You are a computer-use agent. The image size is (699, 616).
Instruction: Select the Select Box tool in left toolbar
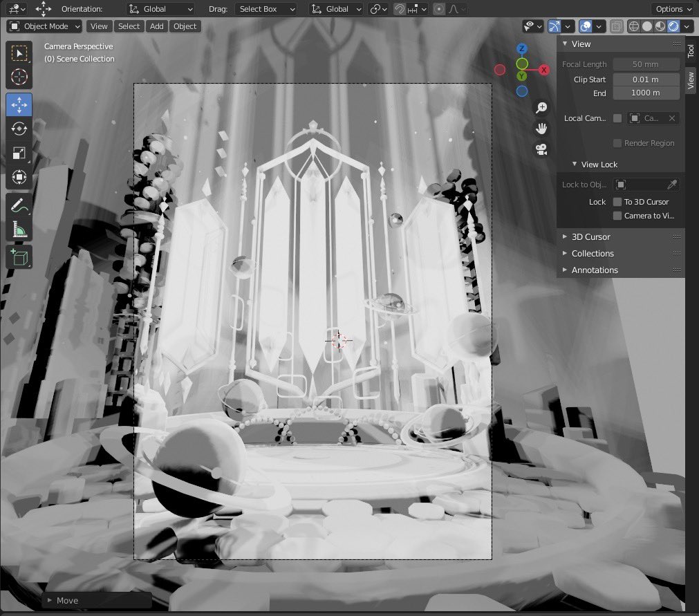tap(19, 53)
